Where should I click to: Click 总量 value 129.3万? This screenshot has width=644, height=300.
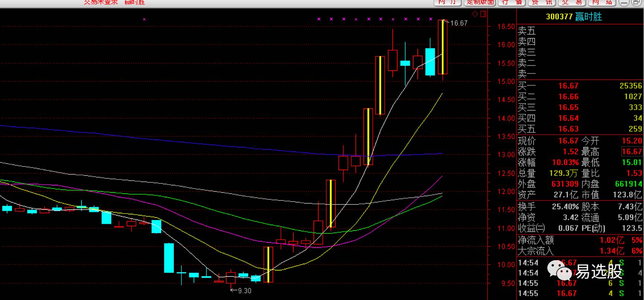coord(564,173)
